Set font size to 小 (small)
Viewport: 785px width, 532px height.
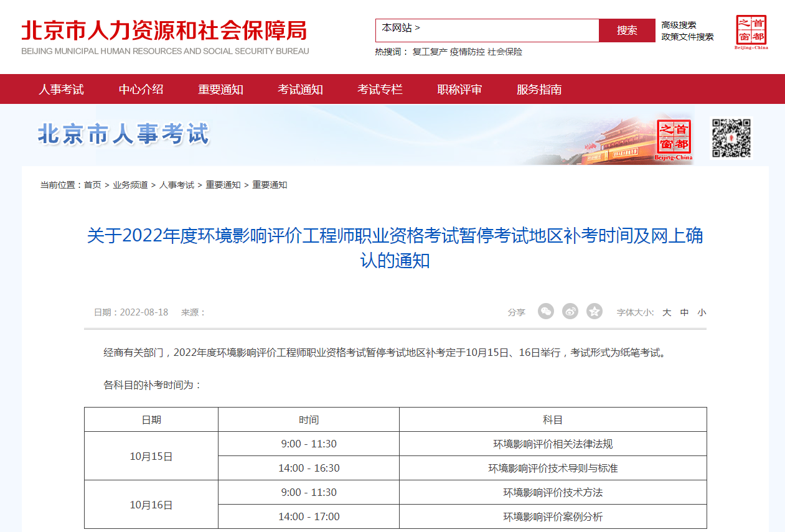[x=702, y=313]
